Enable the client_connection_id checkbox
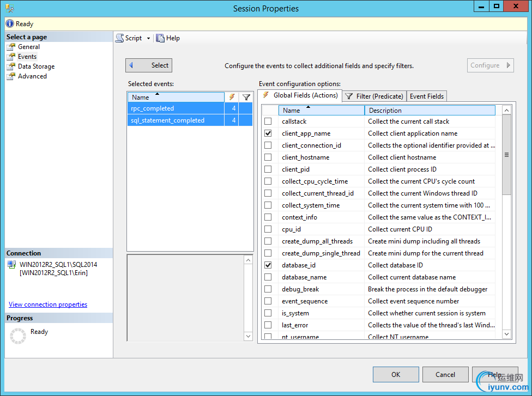532x396 pixels. pyautogui.click(x=268, y=145)
